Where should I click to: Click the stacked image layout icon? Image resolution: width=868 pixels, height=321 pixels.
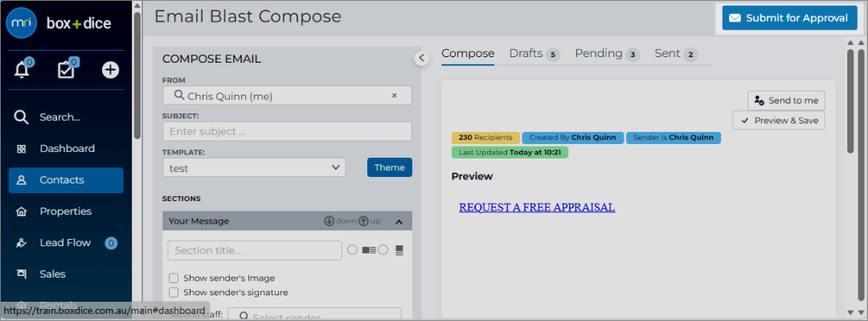pyautogui.click(x=399, y=250)
